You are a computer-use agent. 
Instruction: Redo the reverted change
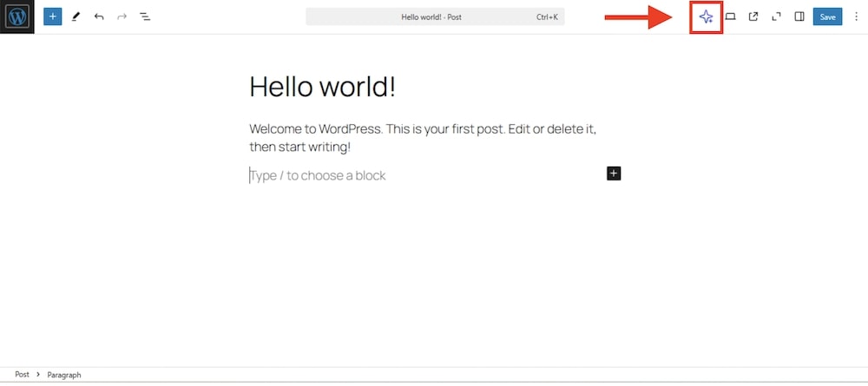point(122,16)
